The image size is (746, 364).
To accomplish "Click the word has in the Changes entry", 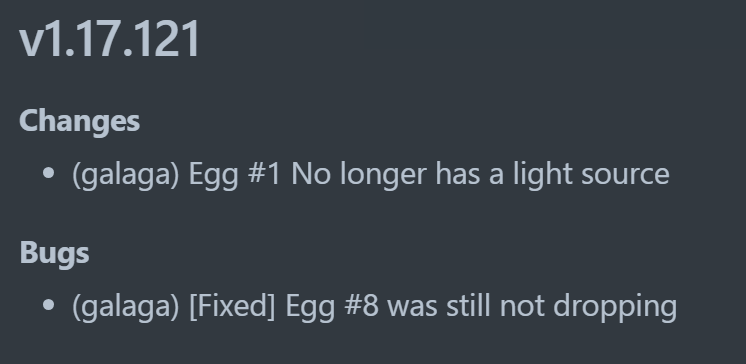I will pos(458,174).
